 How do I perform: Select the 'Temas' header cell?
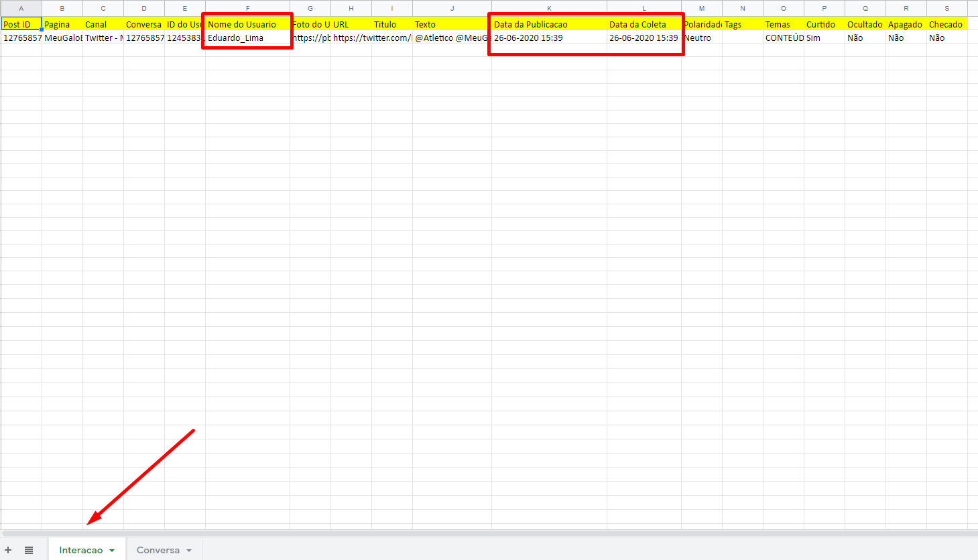[x=784, y=24]
